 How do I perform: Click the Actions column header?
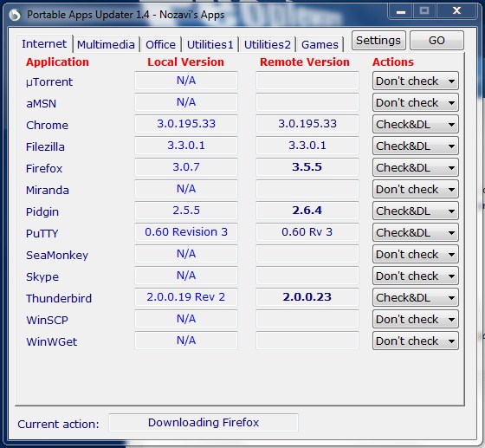pos(393,62)
